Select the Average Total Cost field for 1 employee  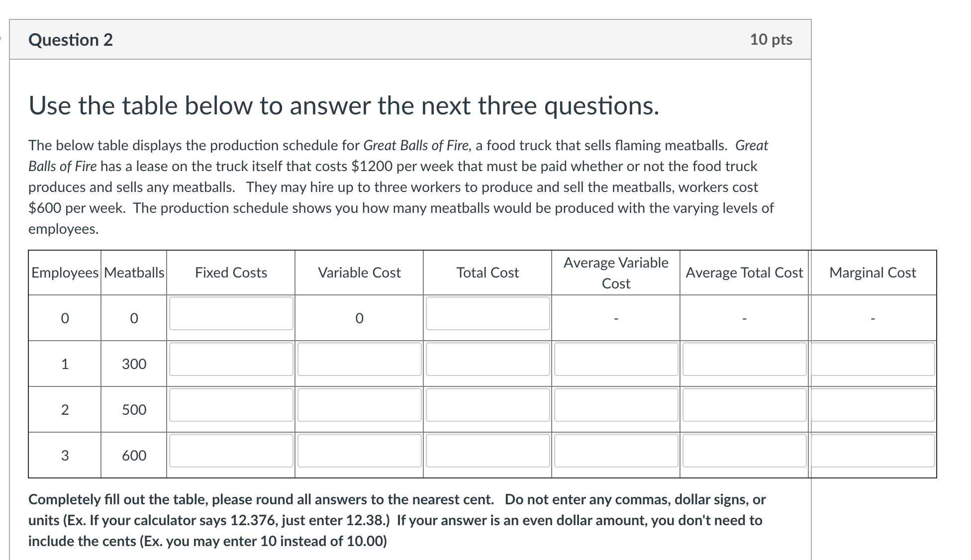coord(744,359)
